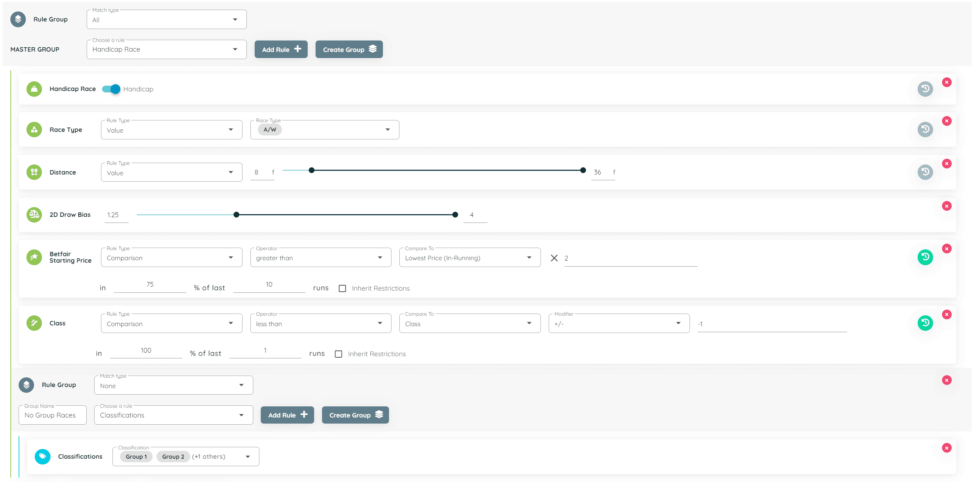Remove the Handicap Race rule with red X

[947, 82]
